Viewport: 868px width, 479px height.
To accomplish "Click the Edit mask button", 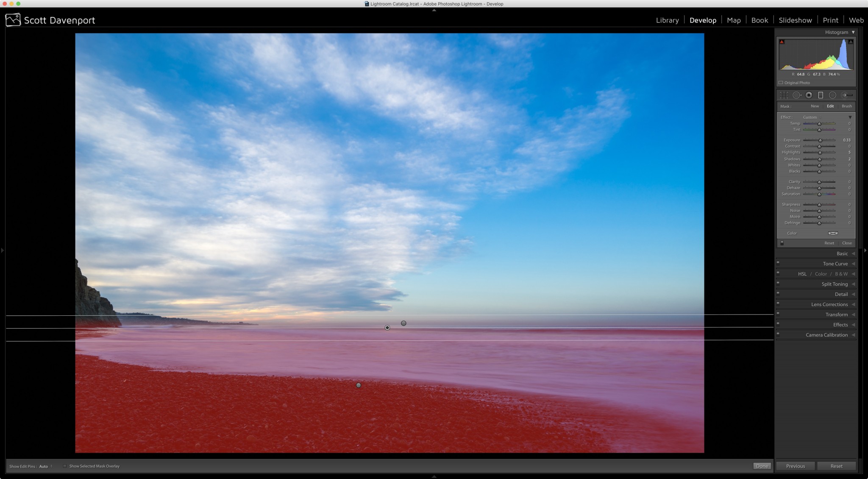I will coord(830,105).
